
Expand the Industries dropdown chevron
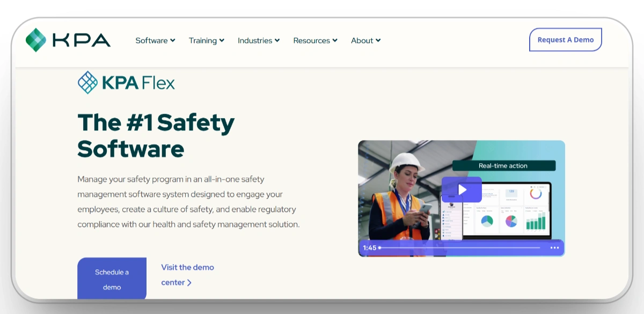tap(277, 40)
